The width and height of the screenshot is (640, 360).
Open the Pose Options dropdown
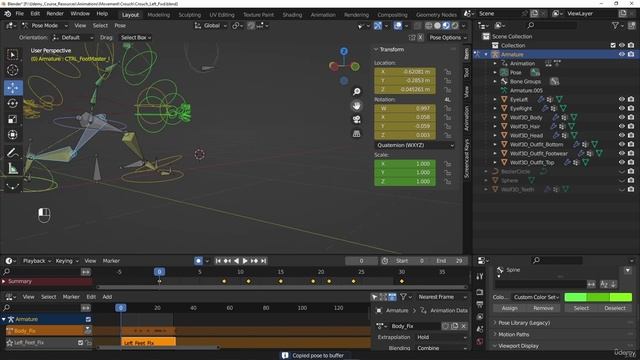click(x=448, y=38)
